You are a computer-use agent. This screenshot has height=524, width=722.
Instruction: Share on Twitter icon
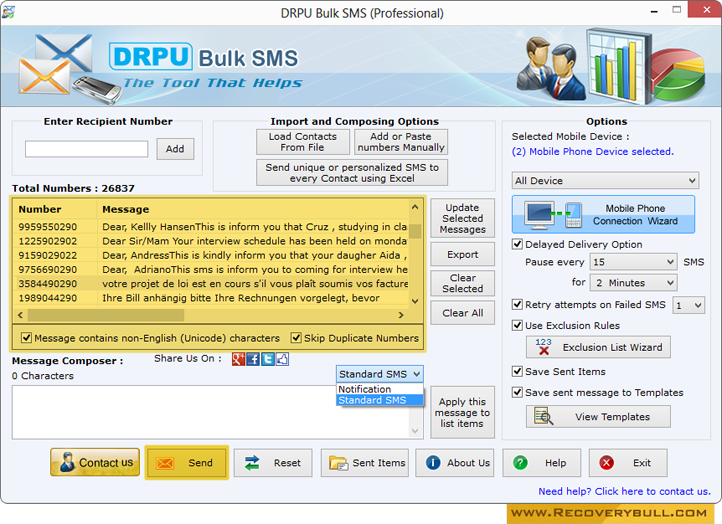point(268,359)
